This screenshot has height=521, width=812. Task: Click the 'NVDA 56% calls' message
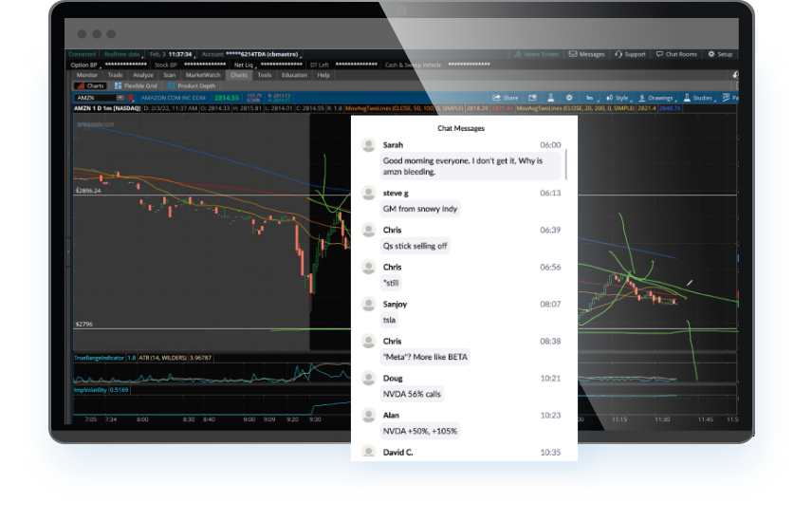412,394
